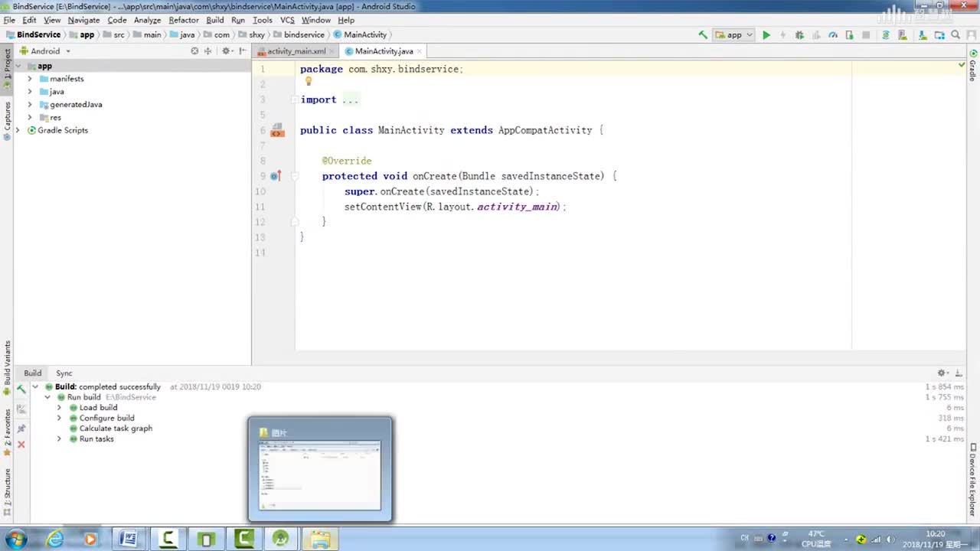Click the intention light bulb in editor
Viewport: 980px width, 551px height.
point(309,81)
